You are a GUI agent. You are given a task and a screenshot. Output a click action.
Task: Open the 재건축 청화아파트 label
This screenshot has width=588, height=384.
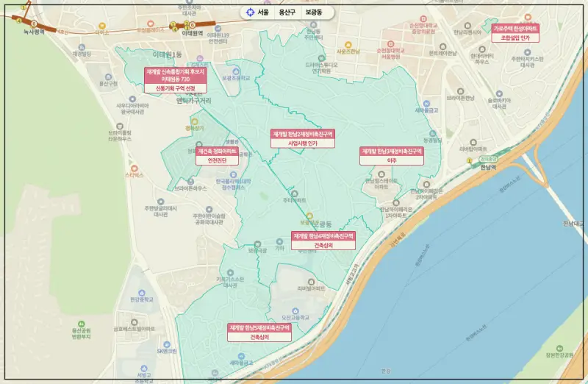click(217, 156)
